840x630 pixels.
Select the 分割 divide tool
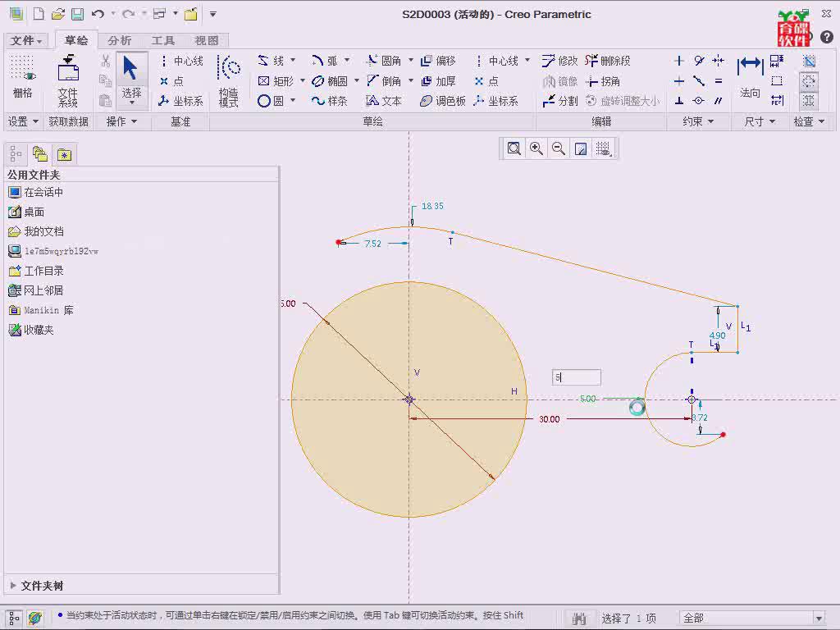pos(559,101)
